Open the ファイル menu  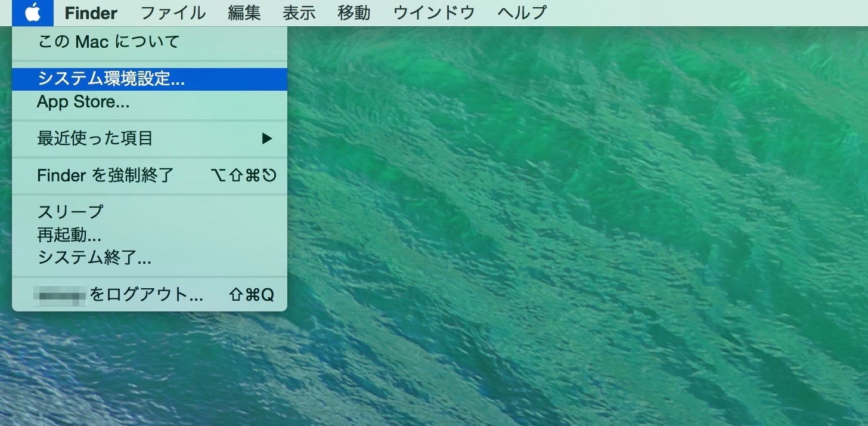(173, 13)
